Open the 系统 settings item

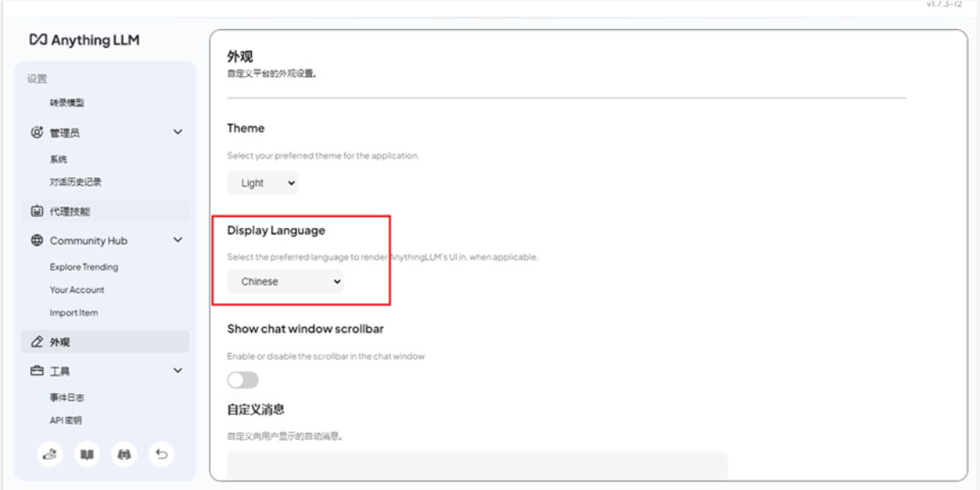[58, 159]
